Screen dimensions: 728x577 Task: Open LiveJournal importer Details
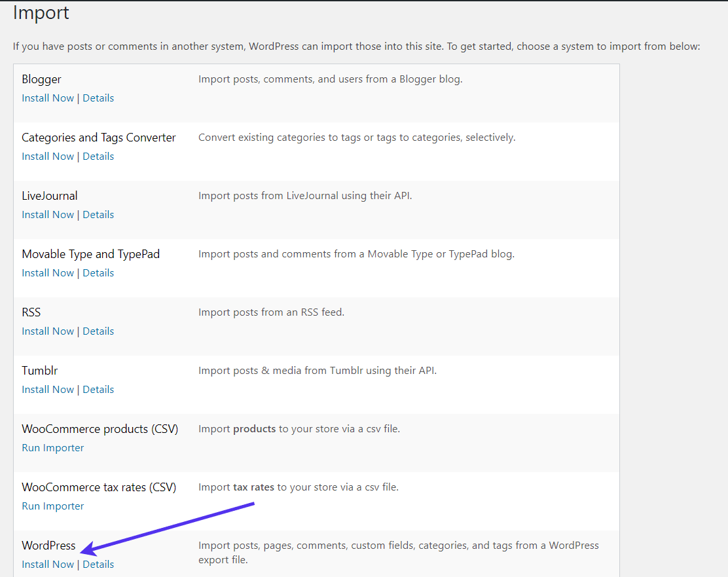pyautogui.click(x=98, y=214)
